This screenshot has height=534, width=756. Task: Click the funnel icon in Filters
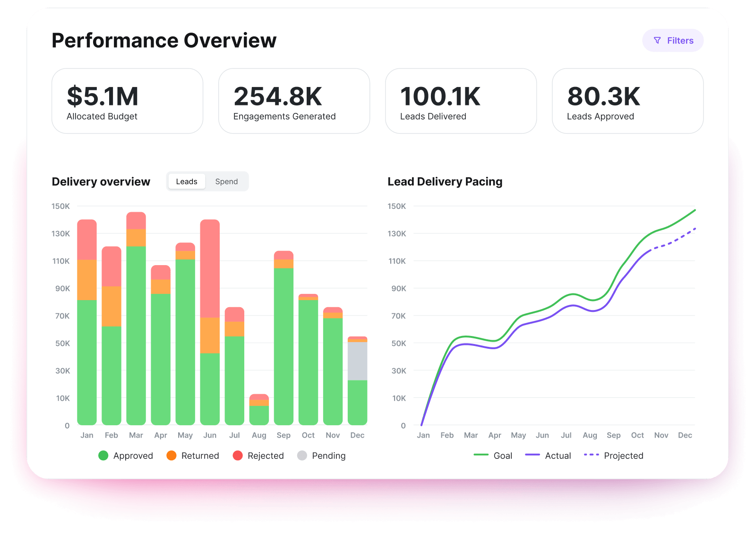pyautogui.click(x=657, y=41)
